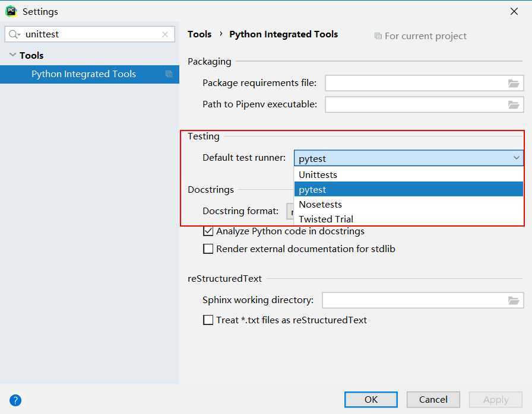
Task: Click the Docstring format dropdown
Action: point(290,211)
